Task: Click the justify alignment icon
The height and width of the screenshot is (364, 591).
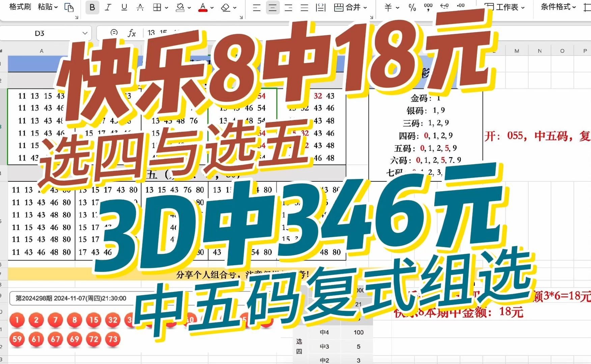Action: (304, 7)
